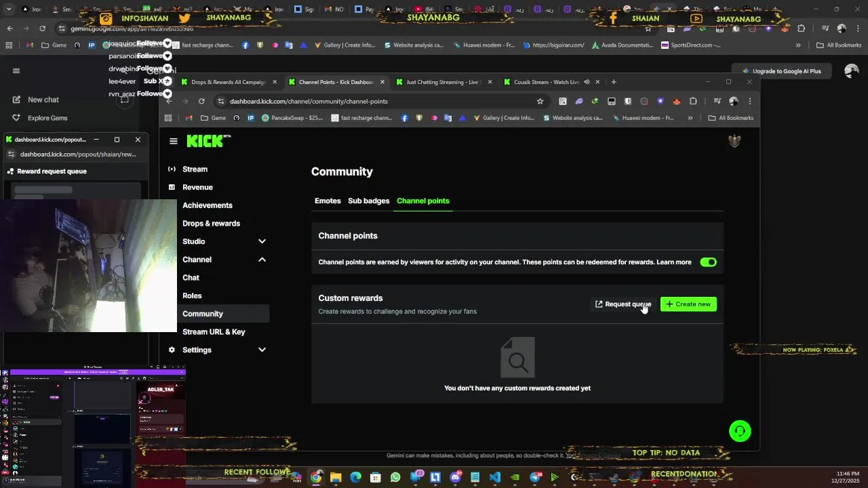Screen dimensions: 868x488
Task: Open Discord from the taskbar
Action: [x=455, y=477]
